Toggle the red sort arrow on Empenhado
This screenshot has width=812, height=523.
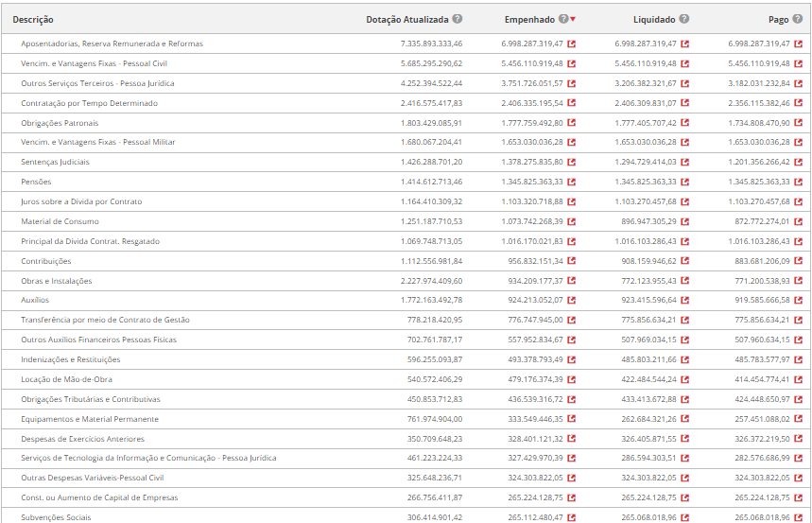(573, 20)
